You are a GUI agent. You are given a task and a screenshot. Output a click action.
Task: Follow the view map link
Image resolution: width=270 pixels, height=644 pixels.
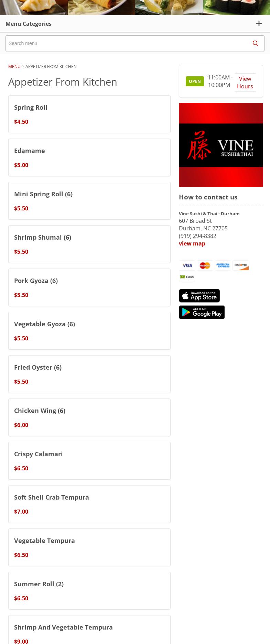(x=192, y=243)
